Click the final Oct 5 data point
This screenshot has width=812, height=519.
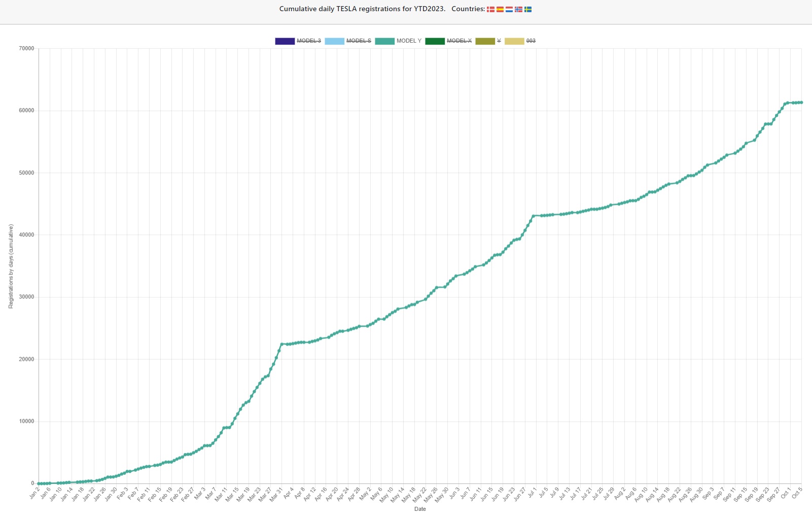[801, 102]
